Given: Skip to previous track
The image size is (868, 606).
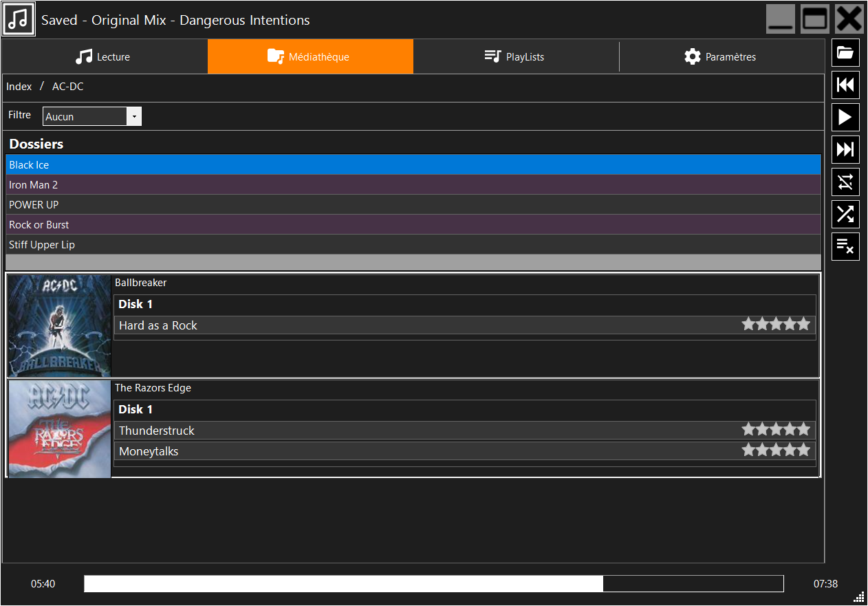Looking at the screenshot, I should coord(845,85).
